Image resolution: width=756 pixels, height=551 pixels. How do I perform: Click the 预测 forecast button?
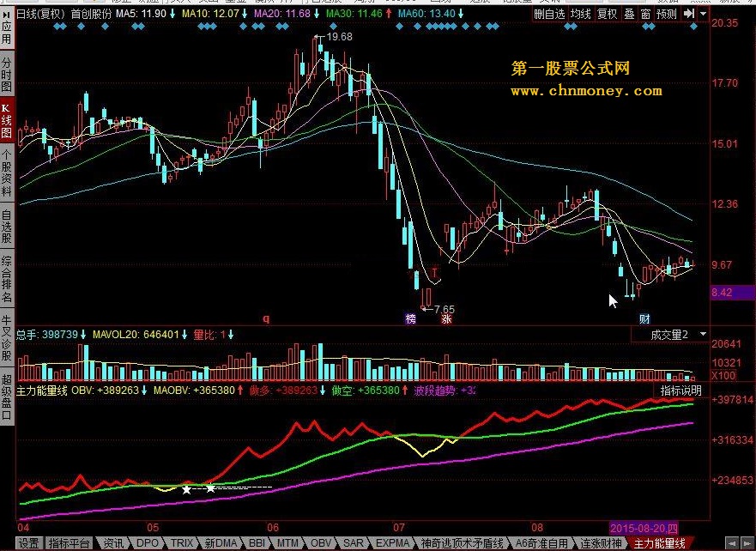pyautogui.click(x=666, y=14)
